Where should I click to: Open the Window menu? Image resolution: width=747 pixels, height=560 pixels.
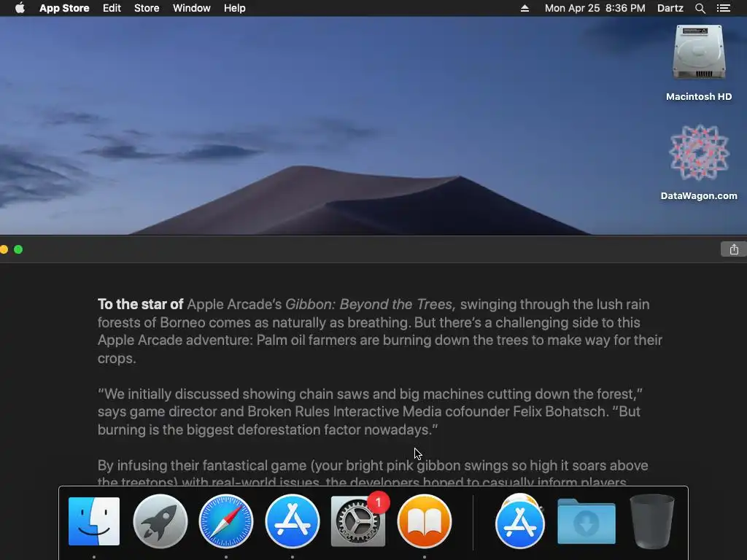(x=192, y=8)
